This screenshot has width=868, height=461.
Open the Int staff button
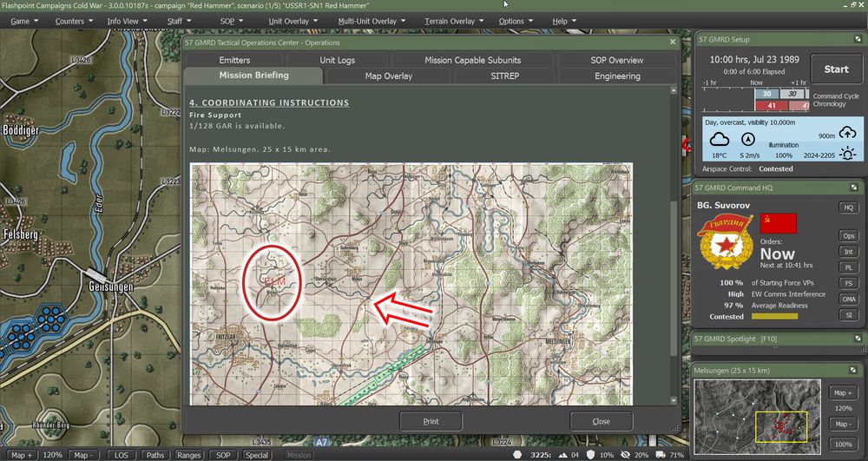(848, 251)
